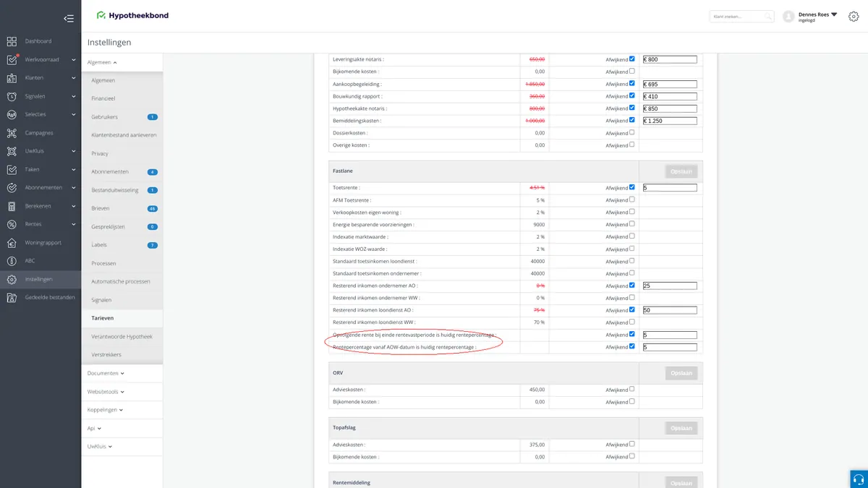Click the Opslaan button for ORV
The width and height of the screenshot is (868, 488).
(x=681, y=374)
